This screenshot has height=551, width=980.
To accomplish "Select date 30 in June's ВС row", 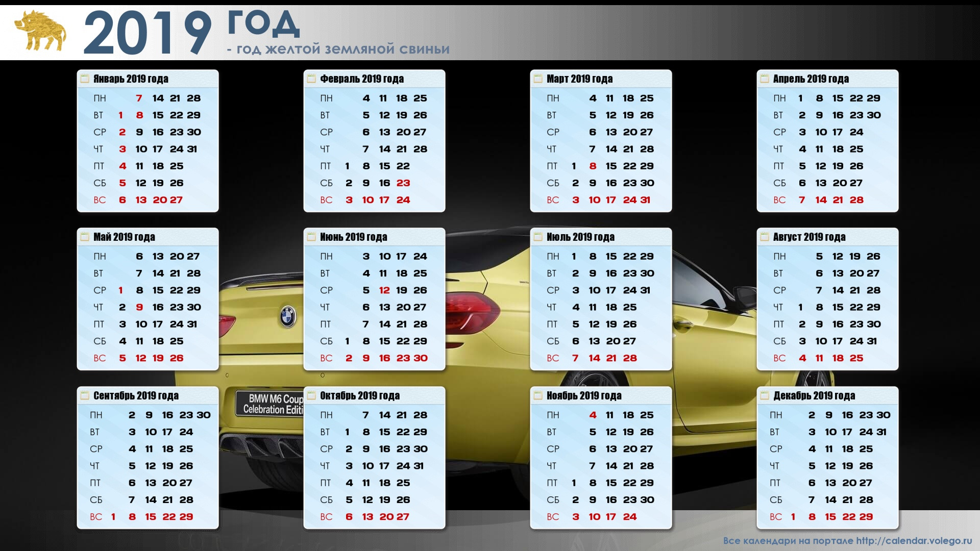I will click(x=421, y=358).
